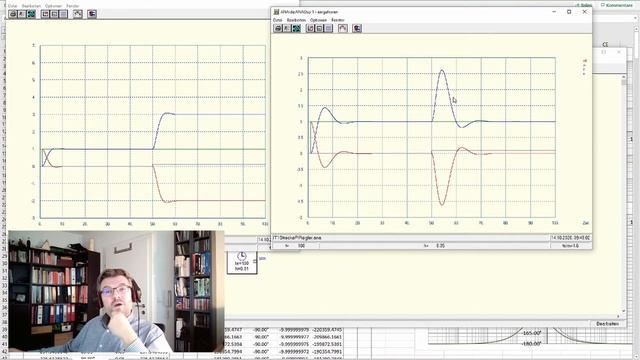The height and width of the screenshot is (360, 640).
Task: Click the print icon in the left plot window toolbar
Action: pyautogui.click(x=13, y=14)
